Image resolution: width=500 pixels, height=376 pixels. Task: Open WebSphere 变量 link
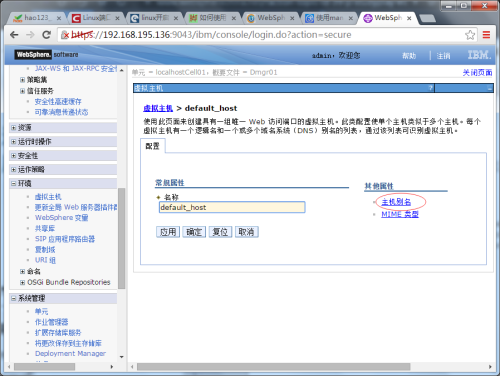click(x=61, y=218)
